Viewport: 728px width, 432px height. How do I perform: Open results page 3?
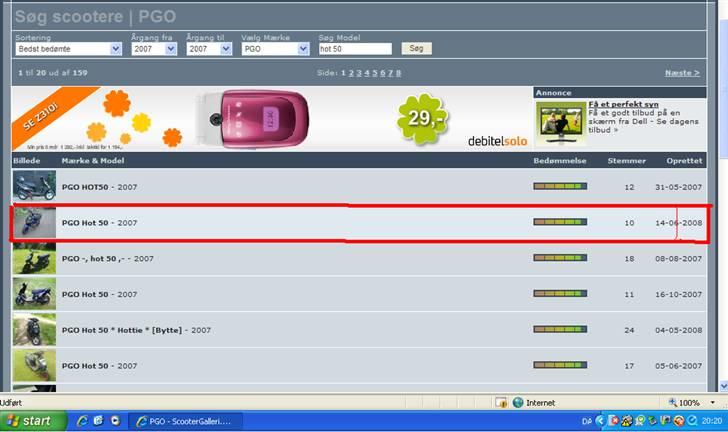pos(359,73)
